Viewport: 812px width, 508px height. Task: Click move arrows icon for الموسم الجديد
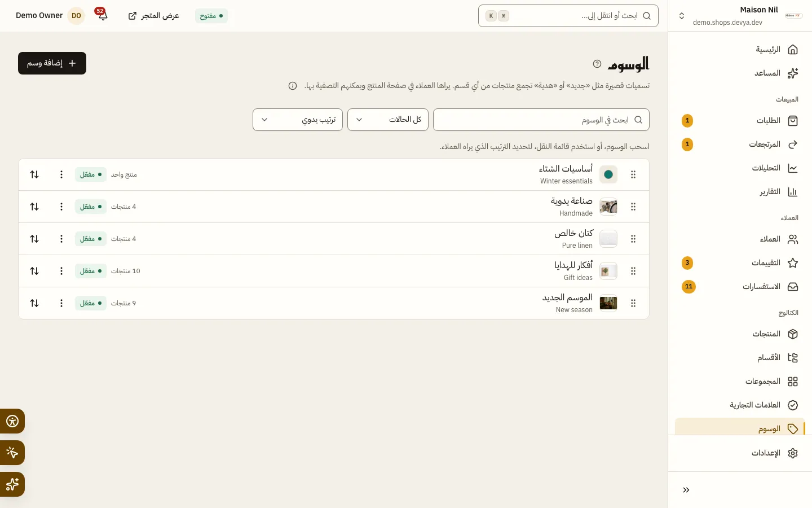tap(34, 303)
